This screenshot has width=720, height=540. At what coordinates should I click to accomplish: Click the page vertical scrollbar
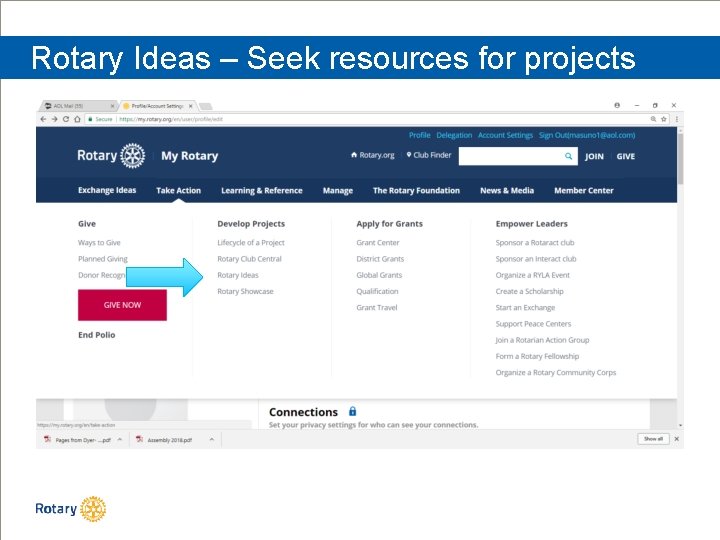(x=680, y=158)
